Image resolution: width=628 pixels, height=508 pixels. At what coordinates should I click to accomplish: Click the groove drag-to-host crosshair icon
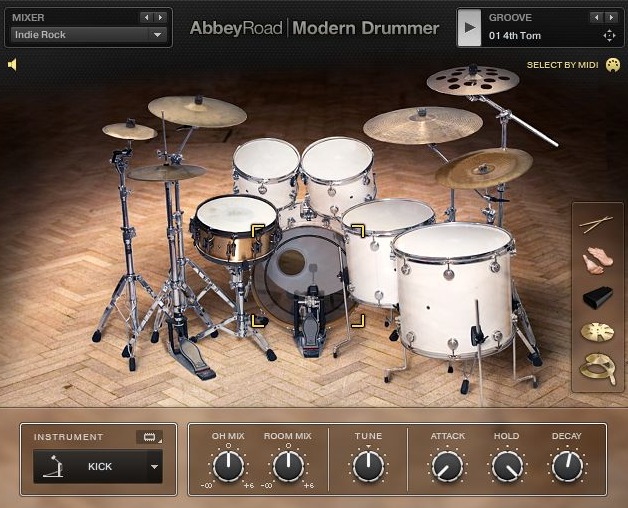(x=609, y=36)
